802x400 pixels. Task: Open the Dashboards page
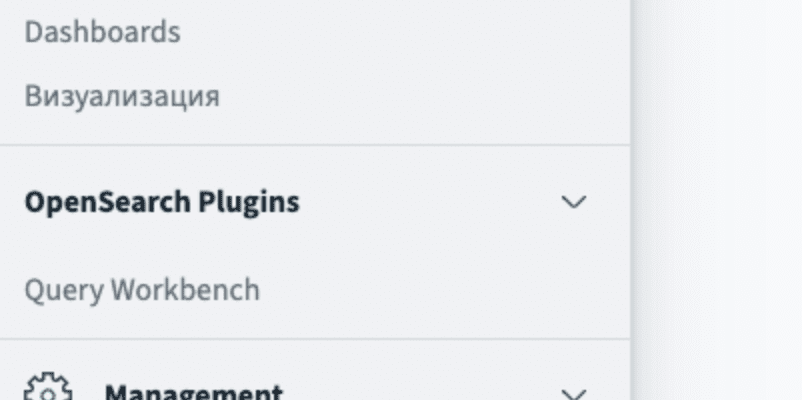(102, 32)
